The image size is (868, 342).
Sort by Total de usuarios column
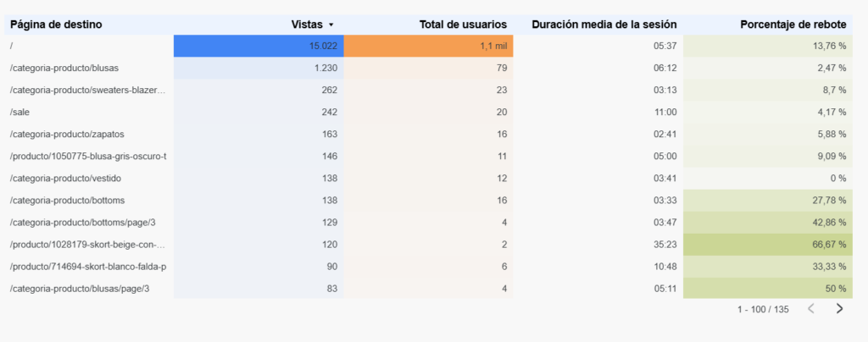coord(463,25)
